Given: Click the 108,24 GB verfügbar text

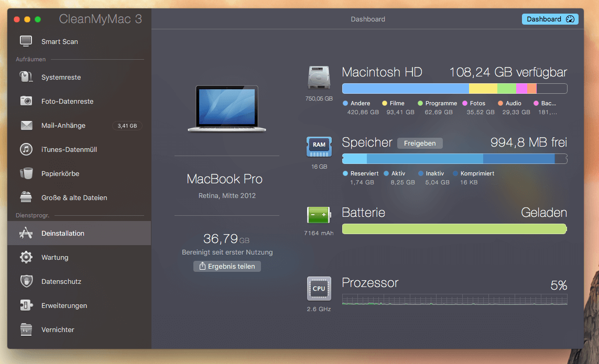Looking at the screenshot, I should tap(508, 72).
